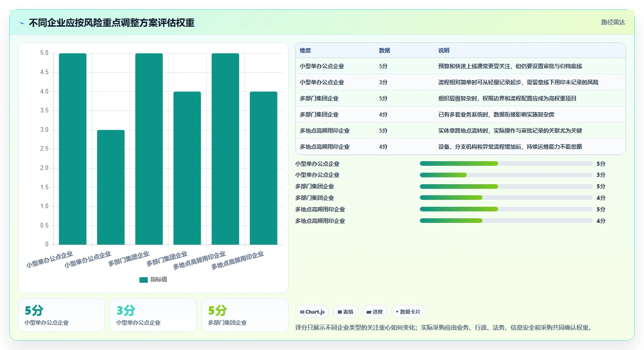The height and width of the screenshot is (350, 644).
Task: Click the 多部门集团企业 progress bar ending at 5分
Action: point(506,187)
